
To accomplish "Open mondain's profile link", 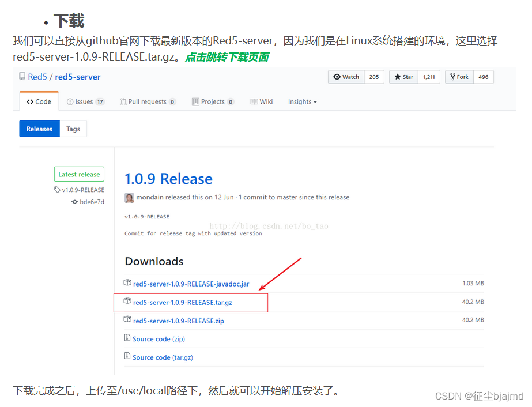I will (150, 197).
